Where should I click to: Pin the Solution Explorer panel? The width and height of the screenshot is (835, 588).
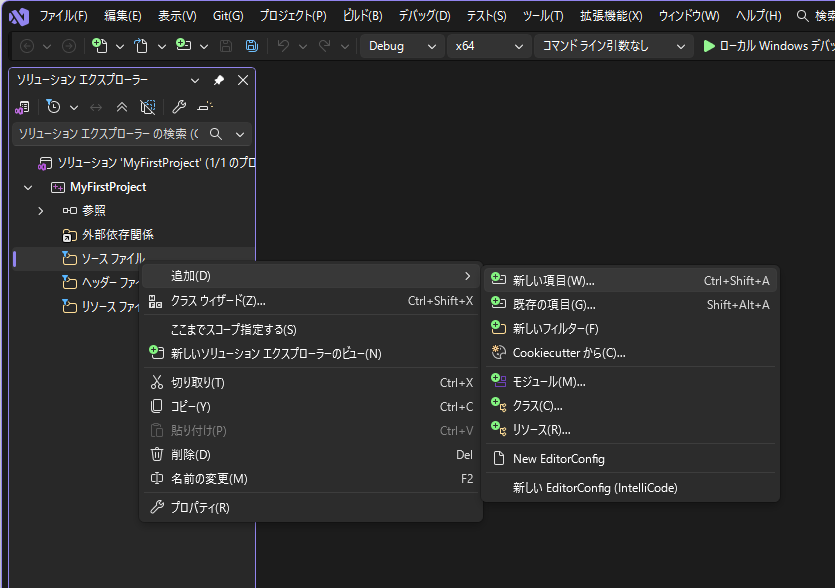(219, 80)
